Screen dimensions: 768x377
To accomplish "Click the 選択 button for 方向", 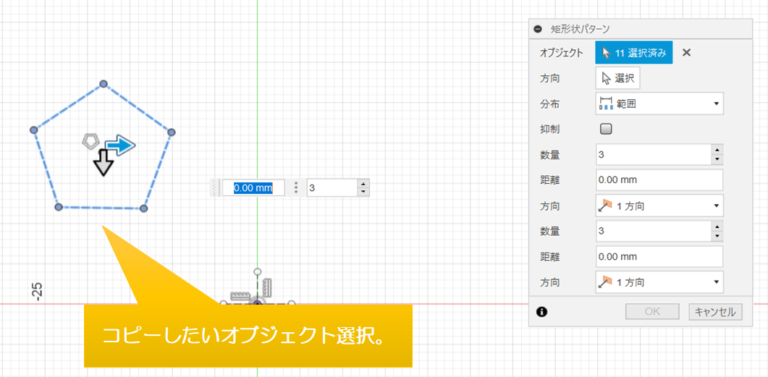I will (618, 78).
